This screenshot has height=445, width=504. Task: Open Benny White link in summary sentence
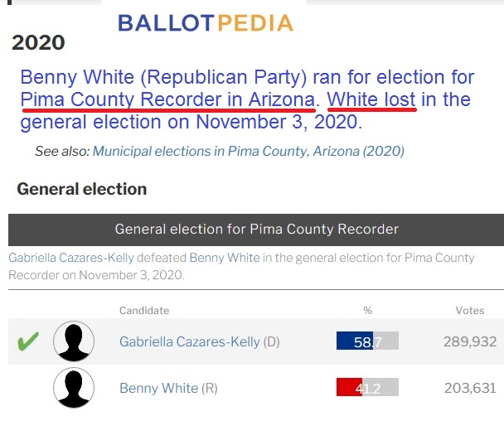225,258
